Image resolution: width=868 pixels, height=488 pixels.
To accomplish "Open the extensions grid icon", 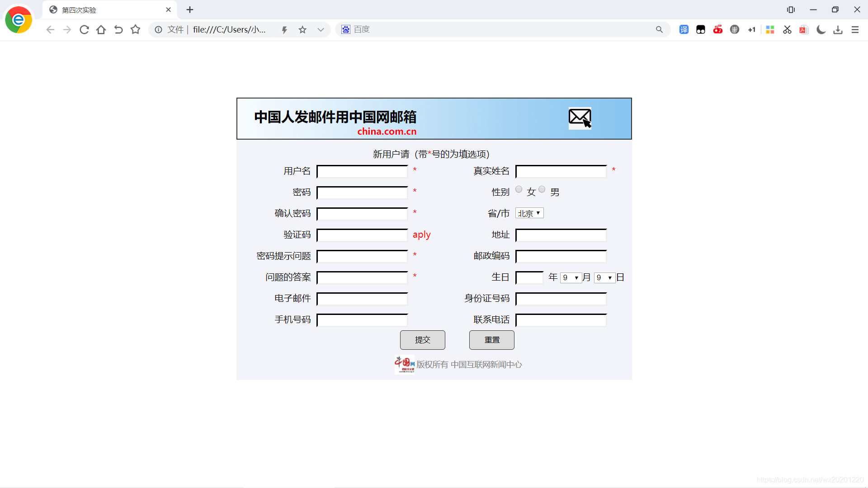I will click(770, 29).
